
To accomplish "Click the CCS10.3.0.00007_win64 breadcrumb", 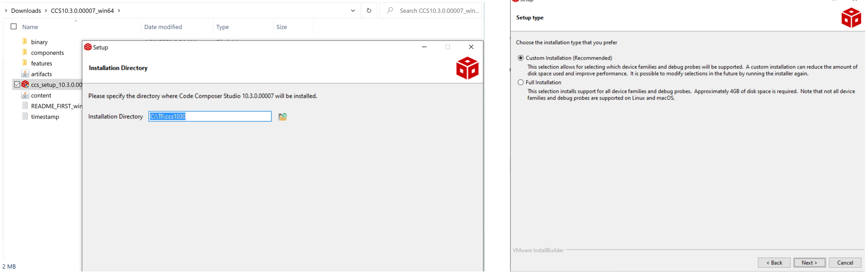I will [x=82, y=11].
